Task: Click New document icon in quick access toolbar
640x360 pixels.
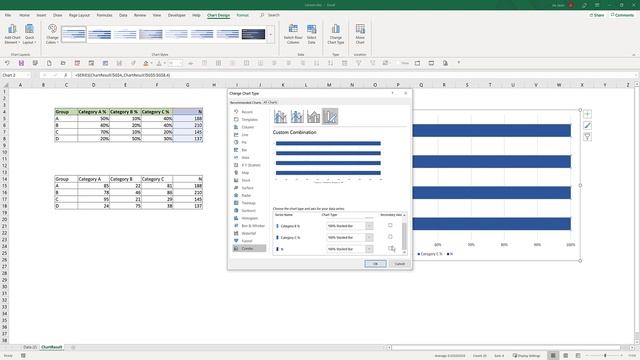Action: click(x=49, y=63)
